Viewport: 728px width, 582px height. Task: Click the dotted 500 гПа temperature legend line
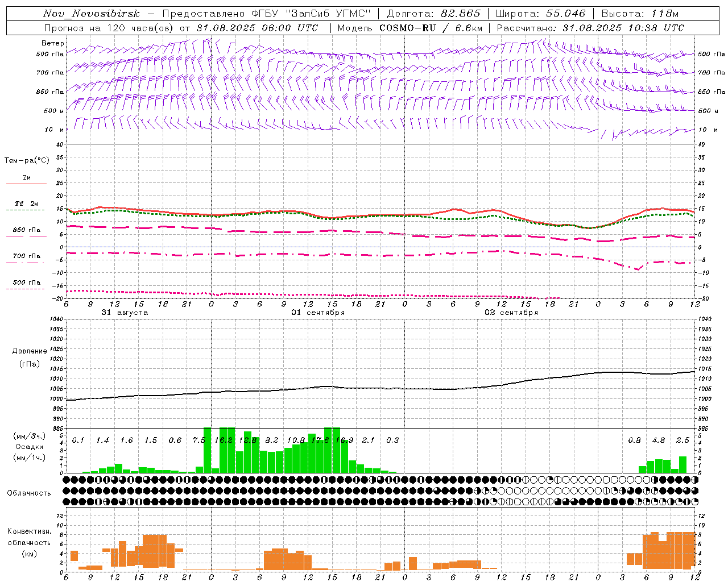[25, 289]
